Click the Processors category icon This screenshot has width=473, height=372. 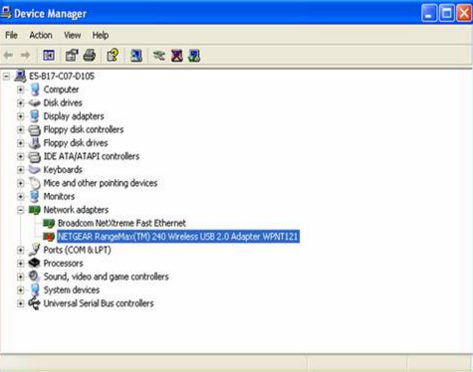[x=34, y=263]
